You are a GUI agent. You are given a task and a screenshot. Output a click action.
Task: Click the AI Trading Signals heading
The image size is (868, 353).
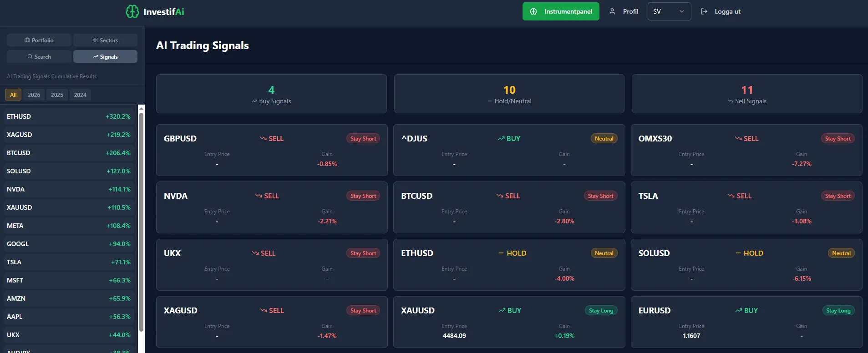click(x=203, y=45)
